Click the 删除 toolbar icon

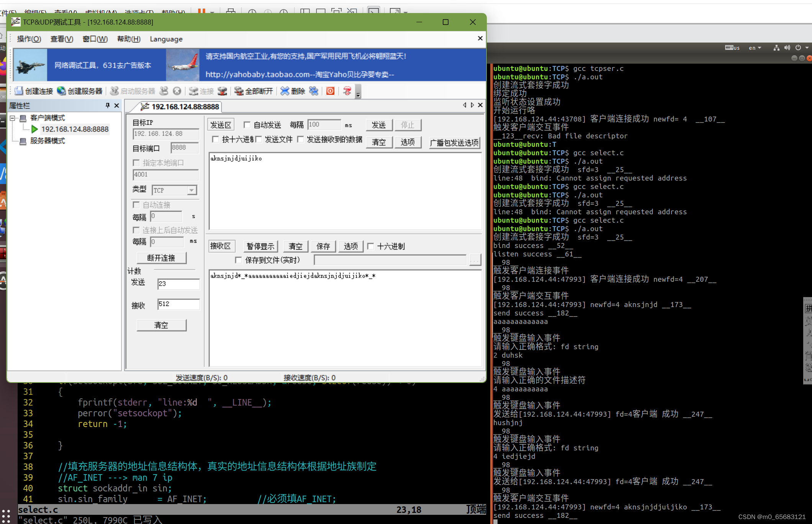tap(292, 91)
